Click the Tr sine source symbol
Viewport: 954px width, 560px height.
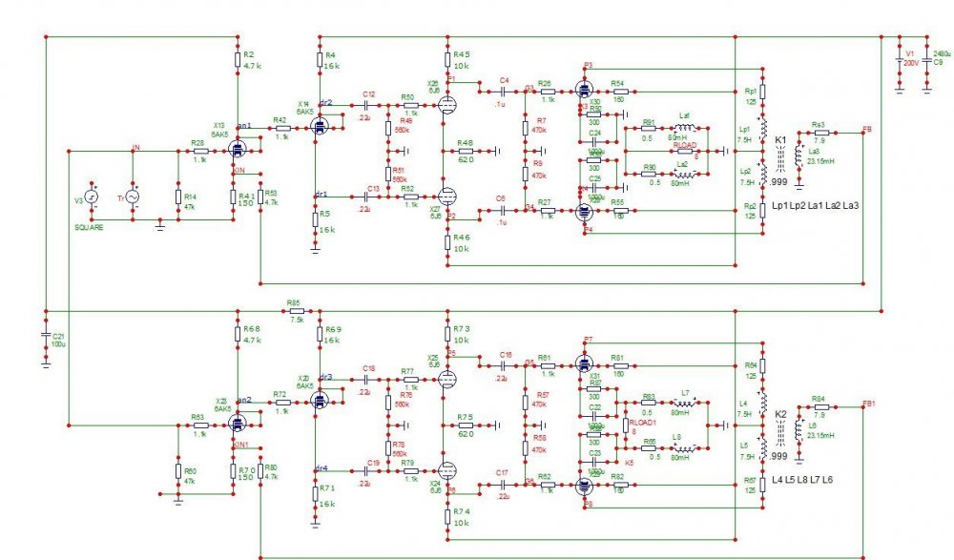click(133, 196)
